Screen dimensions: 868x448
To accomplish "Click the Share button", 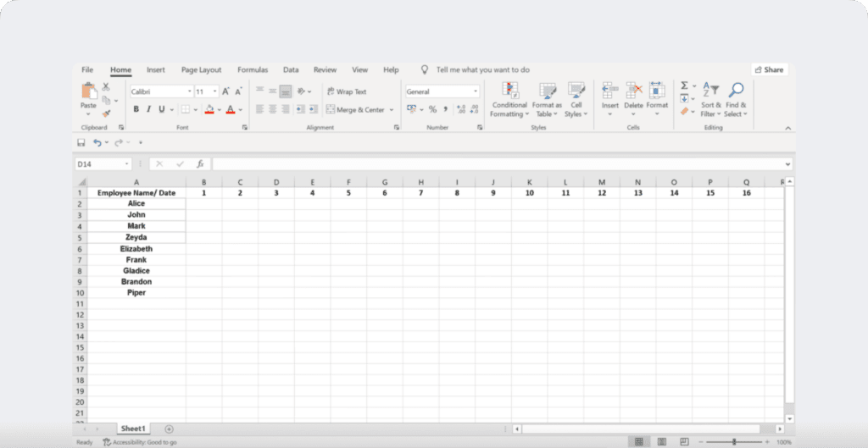I will [769, 69].
